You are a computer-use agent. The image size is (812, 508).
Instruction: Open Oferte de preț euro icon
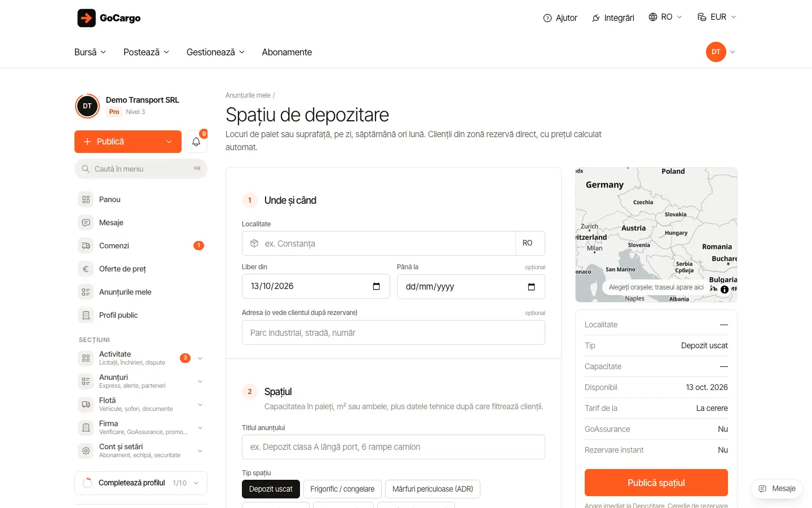pos(86,269)
